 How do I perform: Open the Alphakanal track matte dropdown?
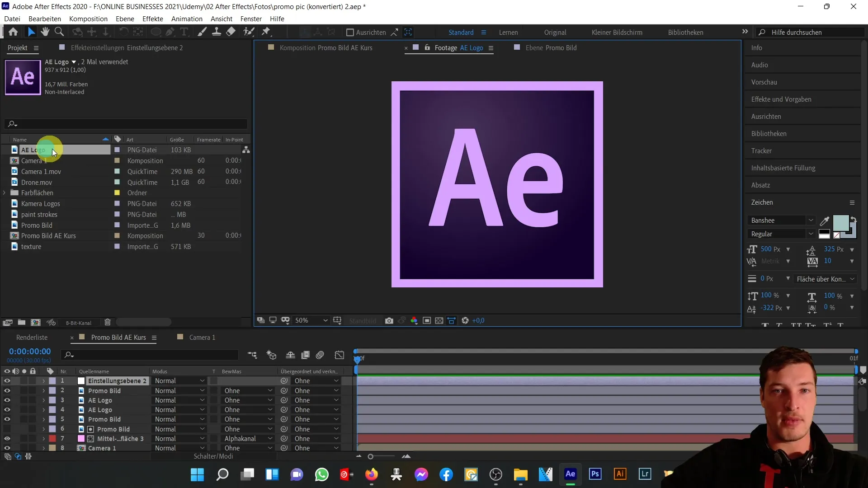click(x=248, y=439)
